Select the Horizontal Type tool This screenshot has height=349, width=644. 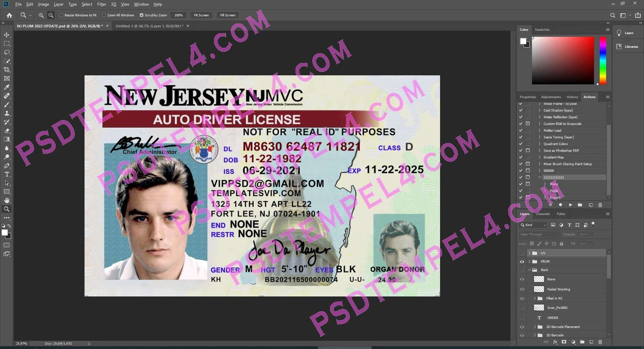click(7, 174)
